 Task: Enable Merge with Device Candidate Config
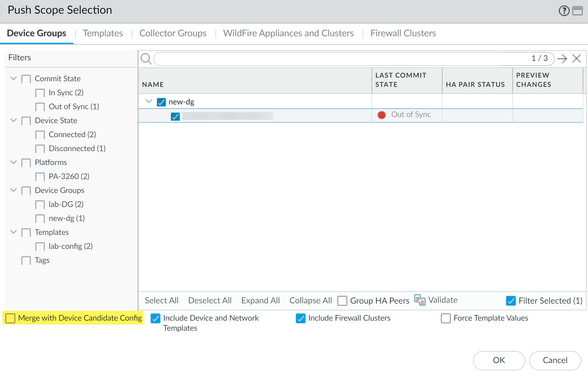click(x=10, y=318)
